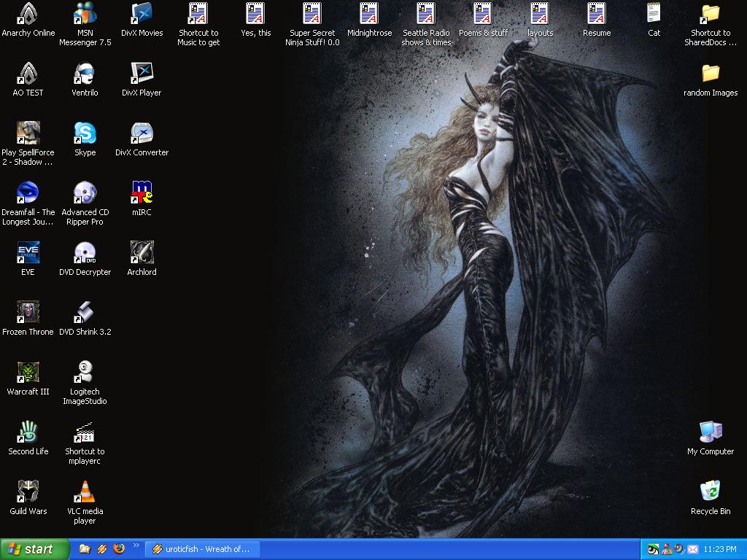The height and width of the screenshot is (560, 747).
Task: Click the Second Life hand icon
Action: click(x=28, y=432)
